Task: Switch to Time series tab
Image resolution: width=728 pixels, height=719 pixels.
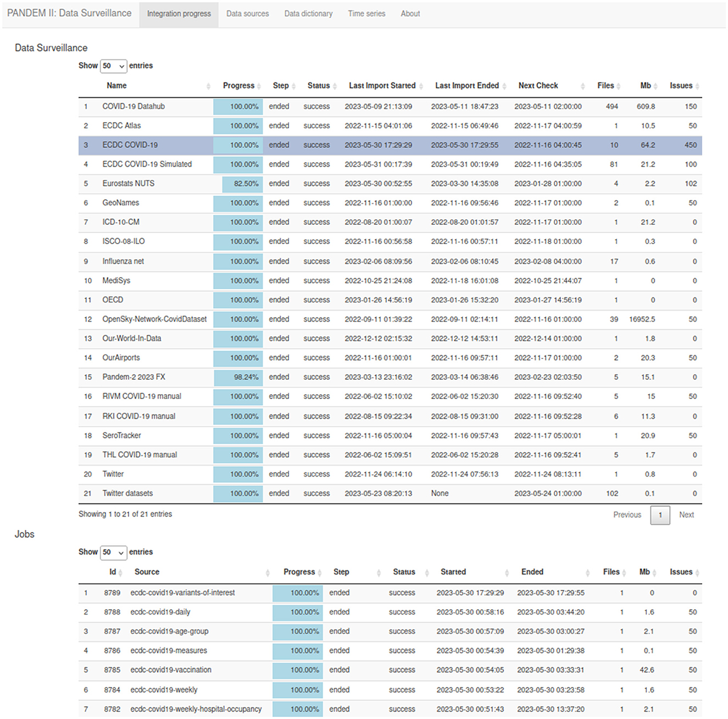Action: point(366,14)
